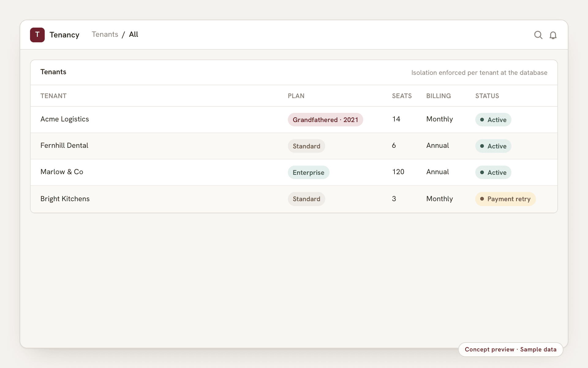588x368 pixels.
Task: Click the Grandfathered · 2021 plan badge
Action: coord(326,120)
